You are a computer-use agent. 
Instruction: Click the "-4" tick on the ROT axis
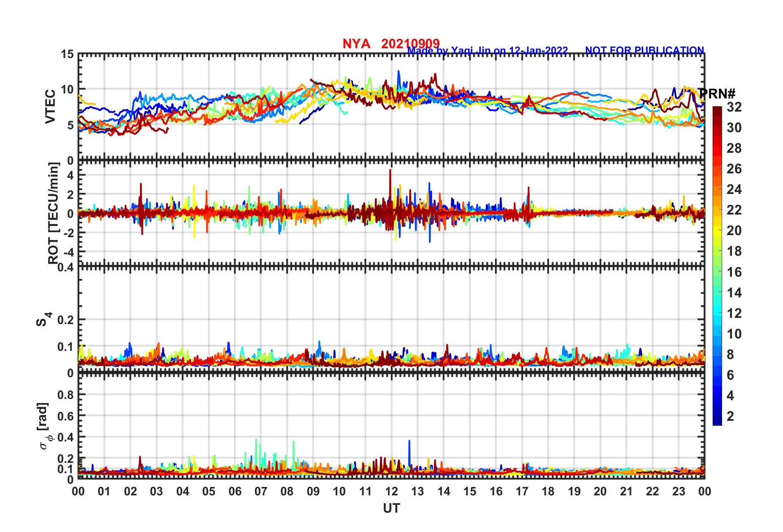click(x=68, y=252)
